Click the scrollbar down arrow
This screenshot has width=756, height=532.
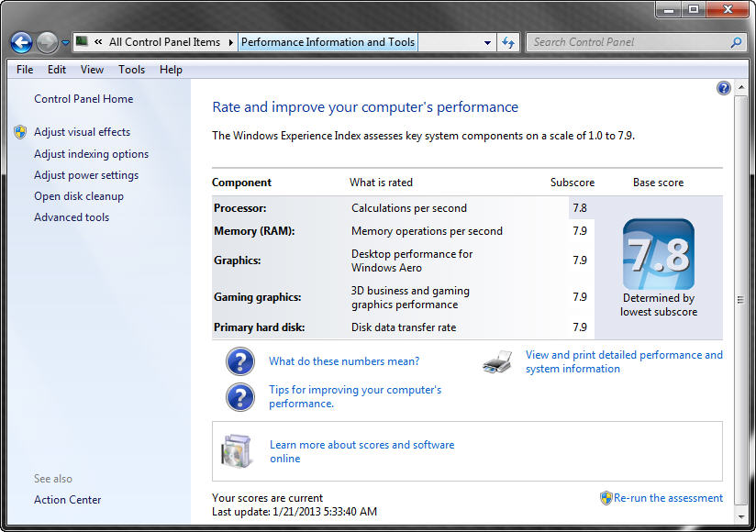741,517
